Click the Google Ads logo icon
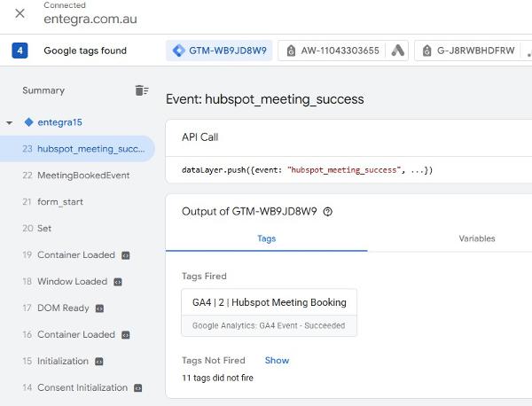The height and width of the screenshot is (406, 532). click(x=399, y=51)
